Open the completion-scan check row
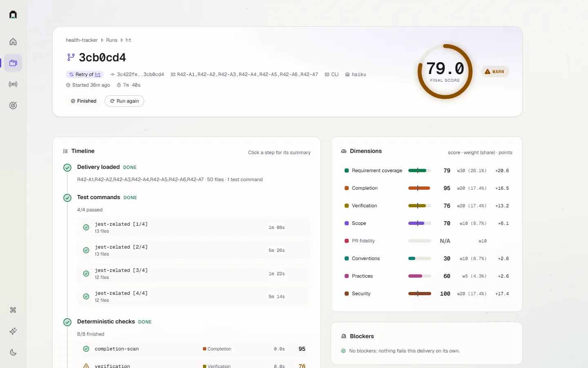 194,349
